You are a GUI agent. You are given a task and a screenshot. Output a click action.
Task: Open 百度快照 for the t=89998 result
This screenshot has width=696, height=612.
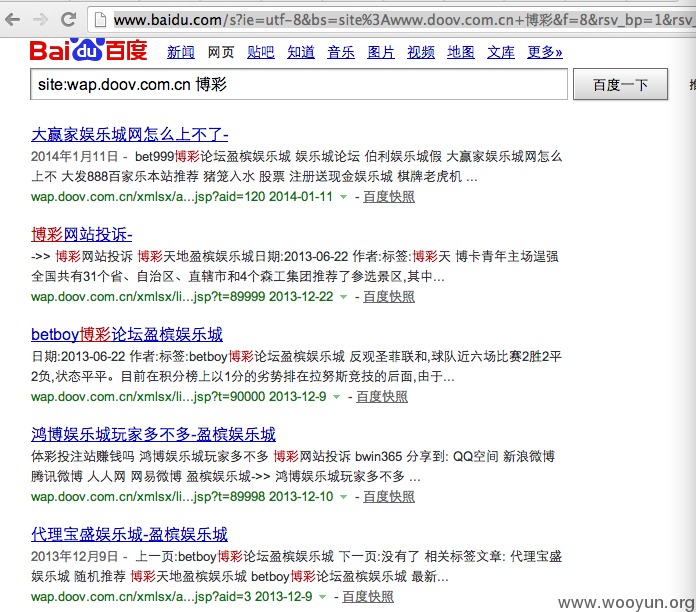[x=389, y=496]
